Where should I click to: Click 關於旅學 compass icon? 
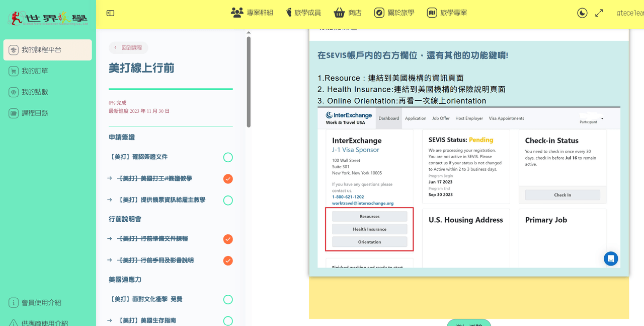[379, 13]
